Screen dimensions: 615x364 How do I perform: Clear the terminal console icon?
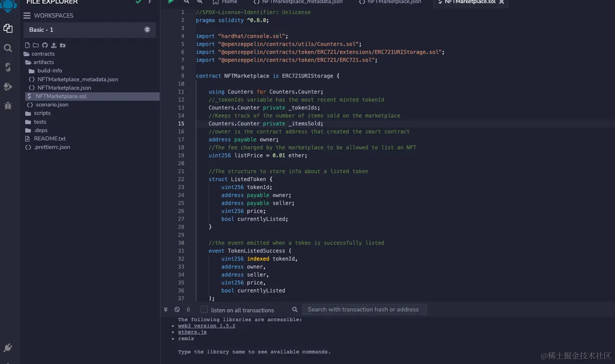pyautogui.click(x=177, y=310)
